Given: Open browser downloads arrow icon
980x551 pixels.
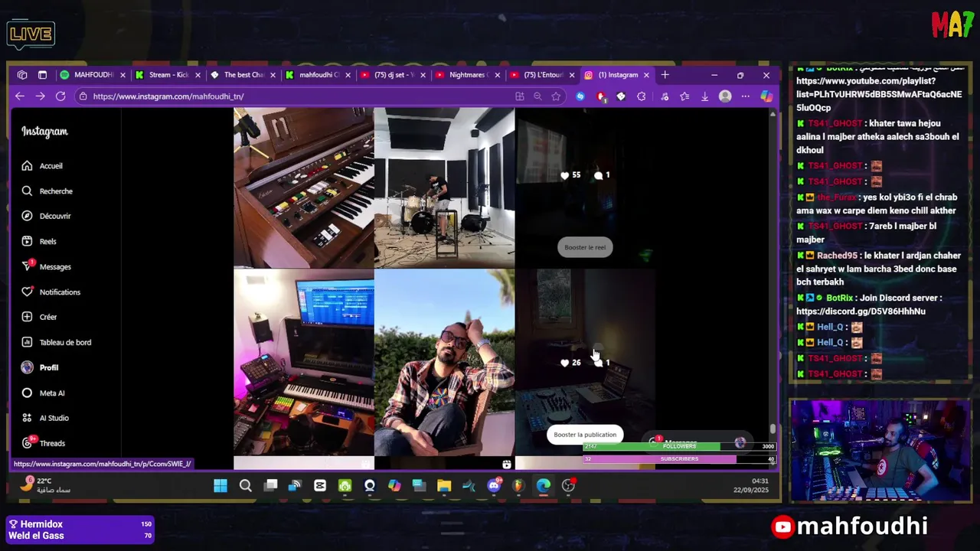Looking at the screenshot, I should pyautogui.click(x=704, y=96).
